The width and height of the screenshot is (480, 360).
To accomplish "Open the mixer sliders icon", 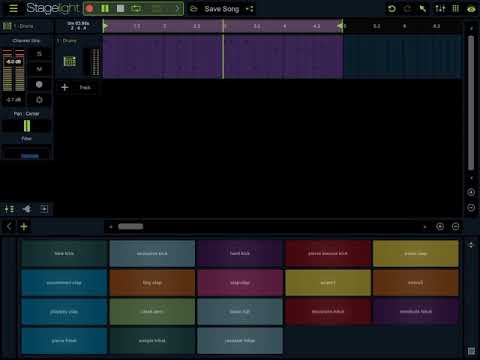I will pyautogui.click(x=440, y=9).
